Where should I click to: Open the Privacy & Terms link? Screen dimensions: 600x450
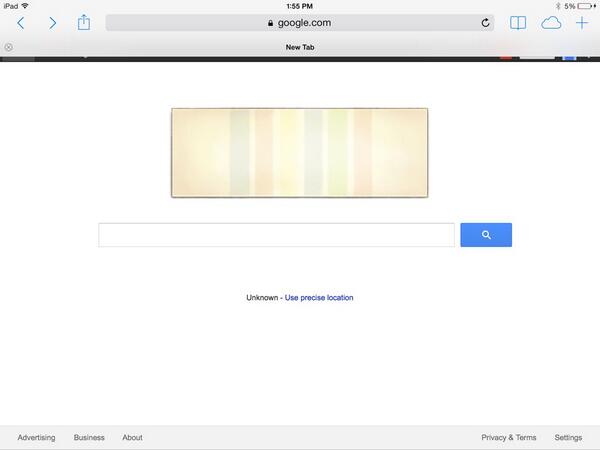coord(509,437)
